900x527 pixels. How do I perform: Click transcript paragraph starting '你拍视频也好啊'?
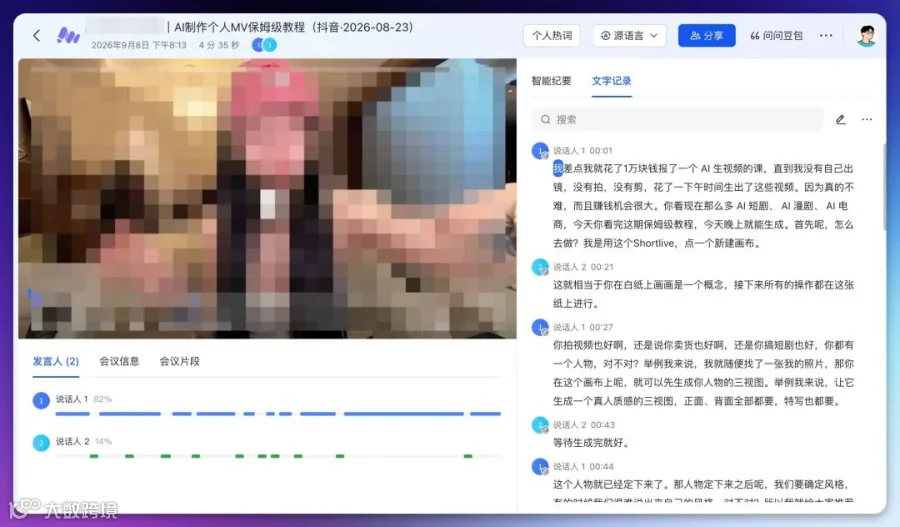703,373
